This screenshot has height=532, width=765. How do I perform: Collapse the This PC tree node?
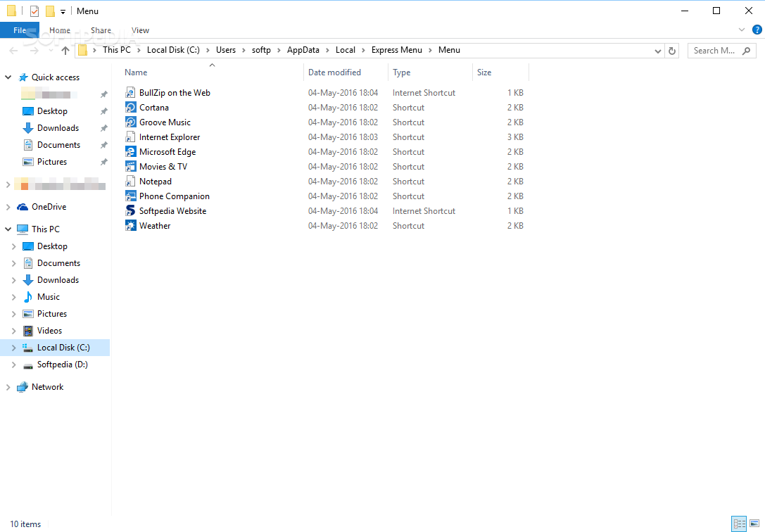point(8,229)
